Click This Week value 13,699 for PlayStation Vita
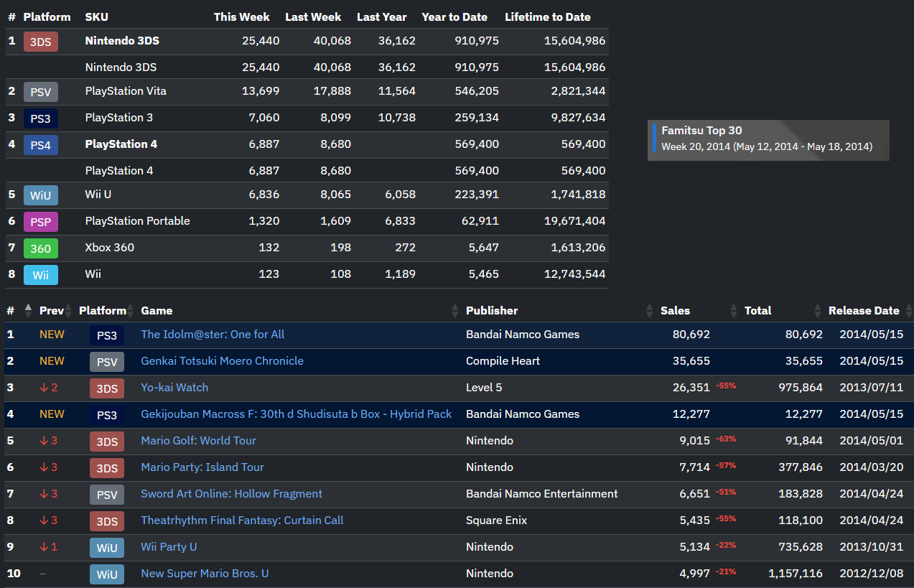Image resolution: width=914 pixels, height=588 pixels. (261, 91)
